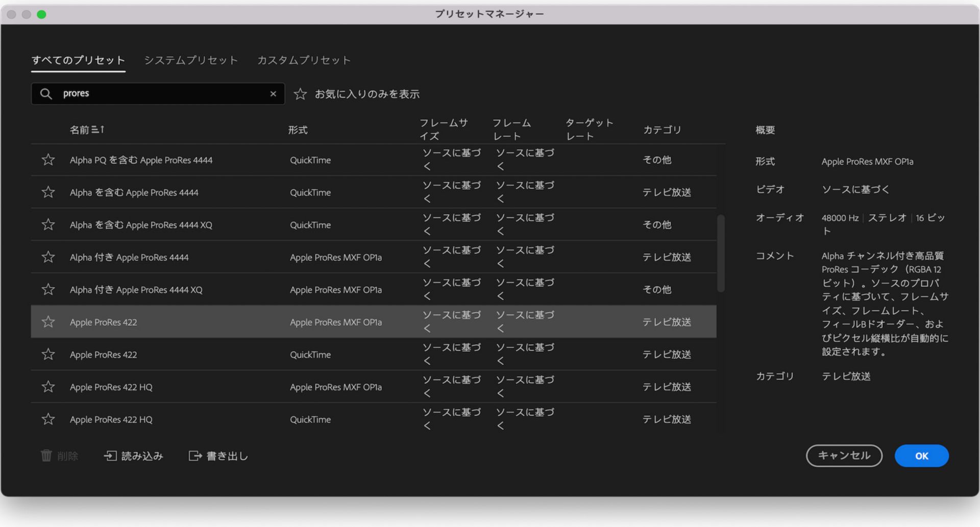Select the Apple ProRes 422 HQ MXF OP1a name
The image size is (980, 527).
click(111, 387)
